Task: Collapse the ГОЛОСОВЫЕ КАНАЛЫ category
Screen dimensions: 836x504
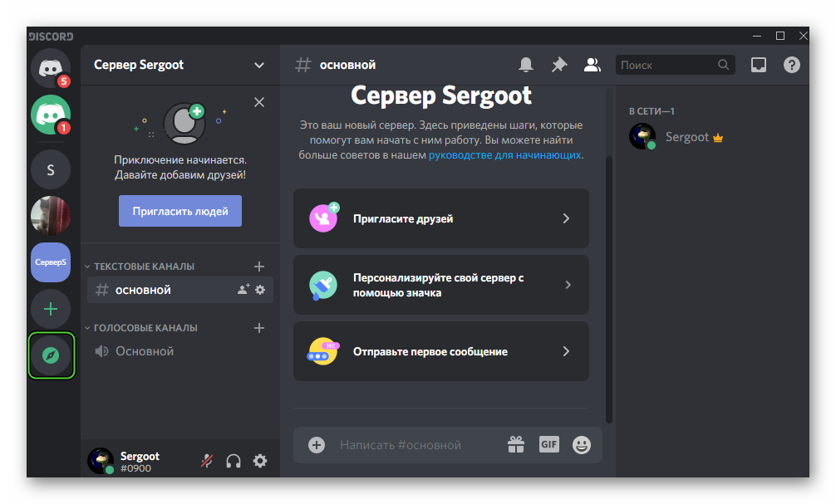Action: click(145, 328)
